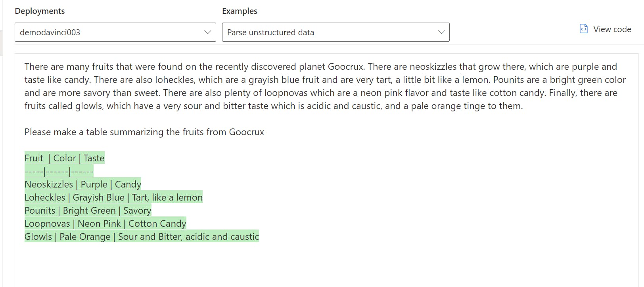
Task: Select the Pounits | Bright Green | Savory row
Action: (88, 210)
